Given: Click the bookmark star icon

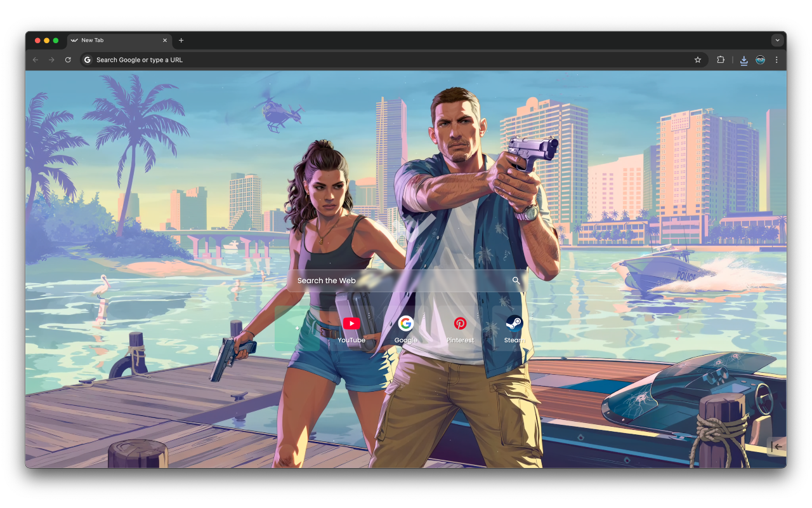Looking at the screenshot, I should tap(698, 59).
